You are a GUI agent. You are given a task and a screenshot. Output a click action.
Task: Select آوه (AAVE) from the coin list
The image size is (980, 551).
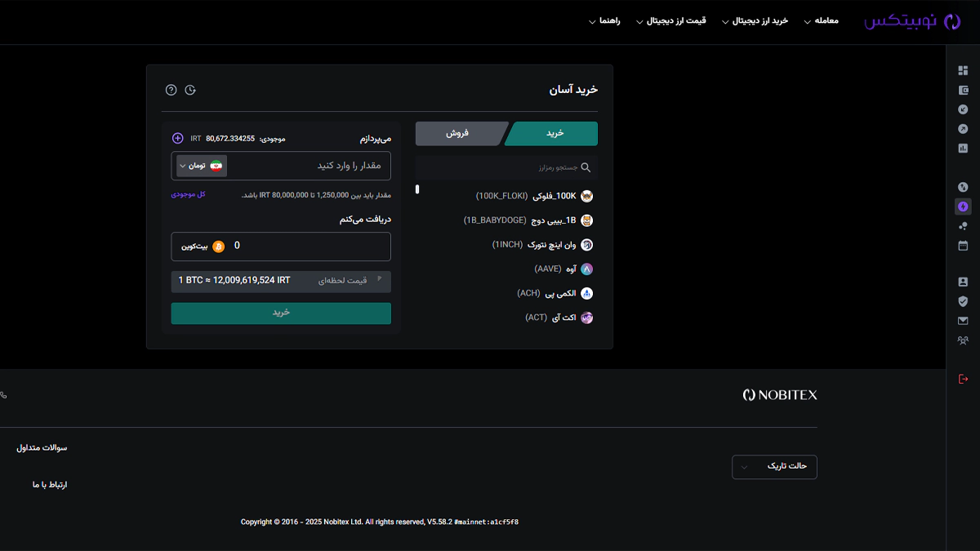[x=563, y=269]
